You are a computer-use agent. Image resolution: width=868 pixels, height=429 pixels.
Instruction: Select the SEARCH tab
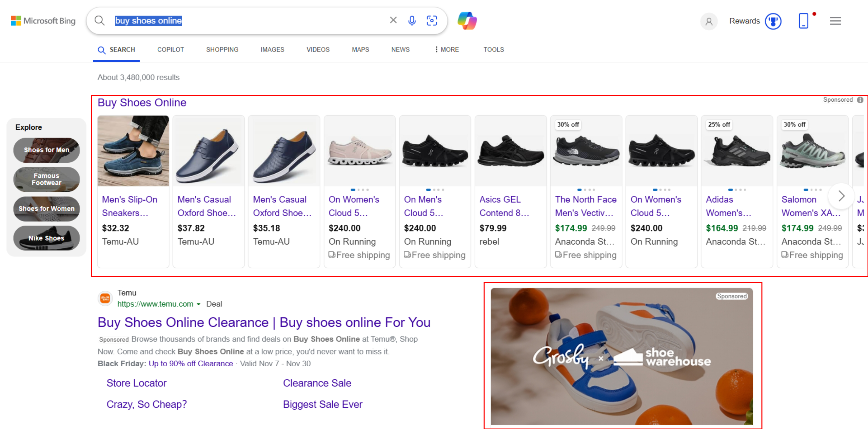(116, 50)
